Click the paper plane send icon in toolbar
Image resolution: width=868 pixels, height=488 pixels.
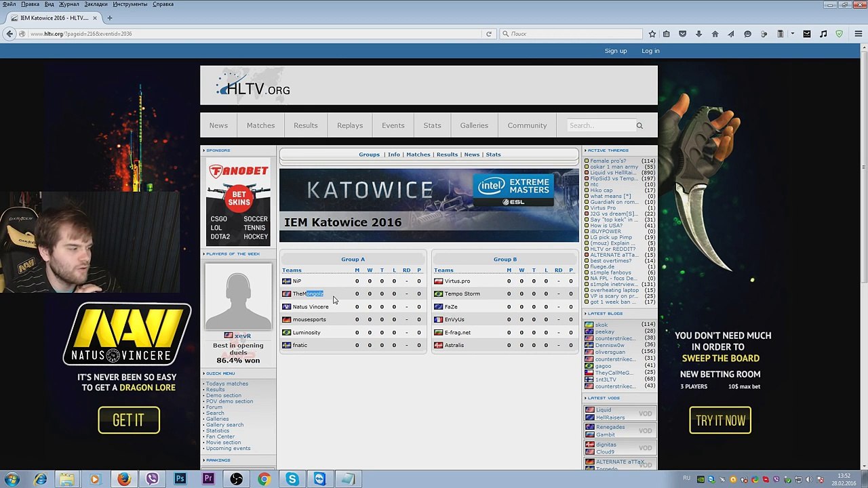point(731,34)
